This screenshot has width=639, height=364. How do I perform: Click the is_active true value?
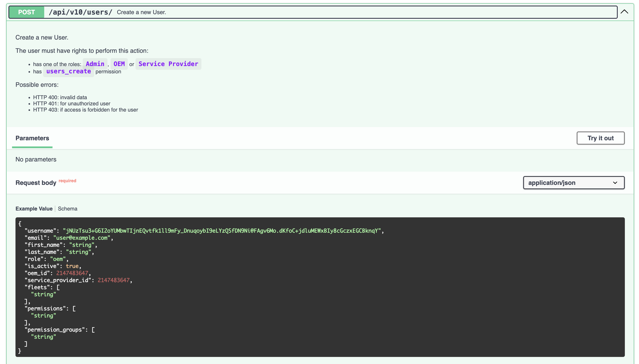pyautogui.click(x=72, y=266)
